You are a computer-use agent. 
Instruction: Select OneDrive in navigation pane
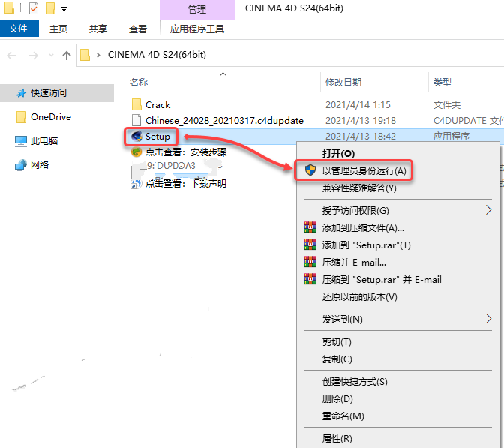(51, 117)
